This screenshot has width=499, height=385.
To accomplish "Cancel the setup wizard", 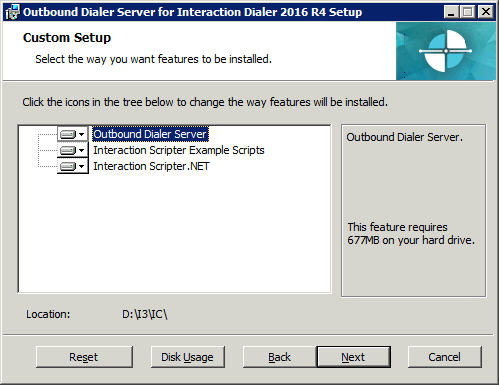I will [x=445, y=357].
